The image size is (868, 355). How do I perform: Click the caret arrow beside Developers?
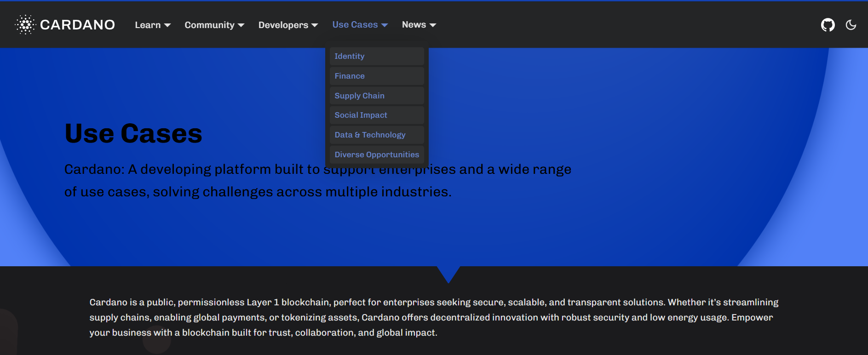(315, 25)
